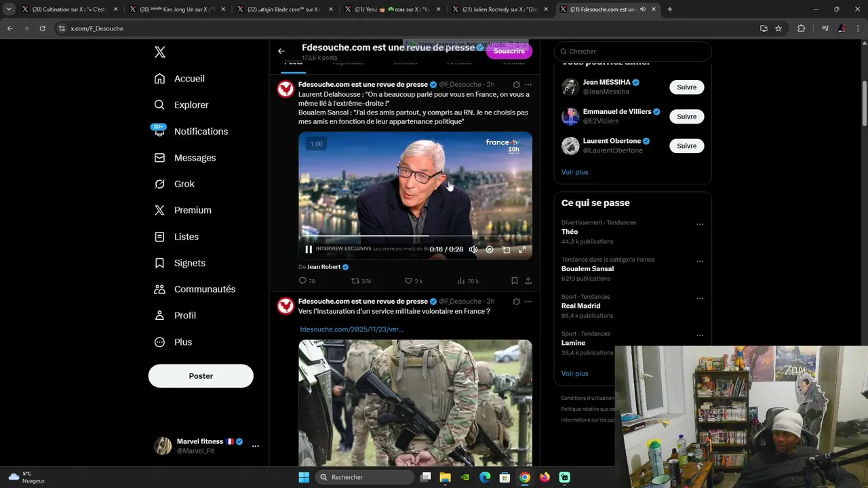Image resolution: width=868 pixels, height=488 pixels.
Task: Repost the post with 374 reposts
Action: click(361, 281)
